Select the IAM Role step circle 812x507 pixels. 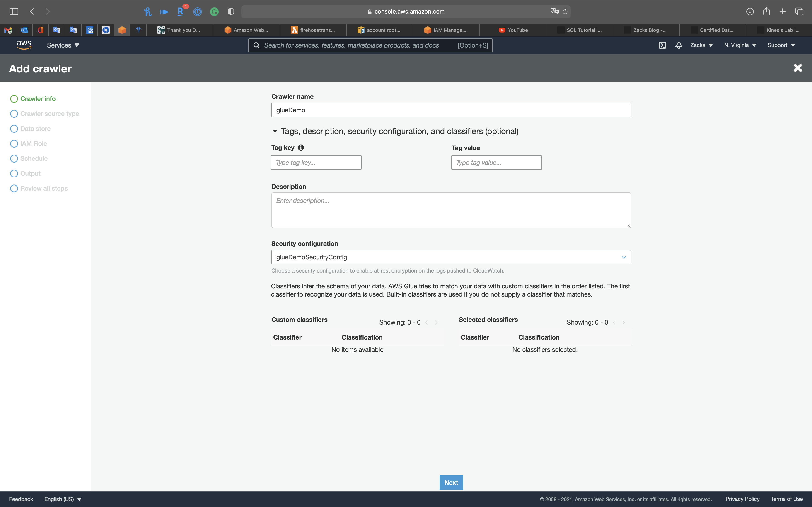(x=14, y=143)
